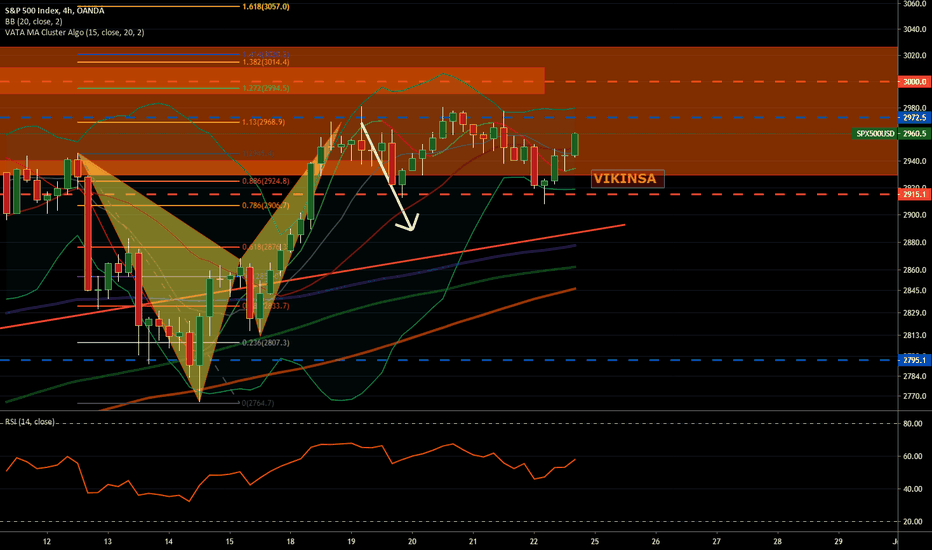
Task: Click date 29 on the time axis
Action: click(838, 542)
